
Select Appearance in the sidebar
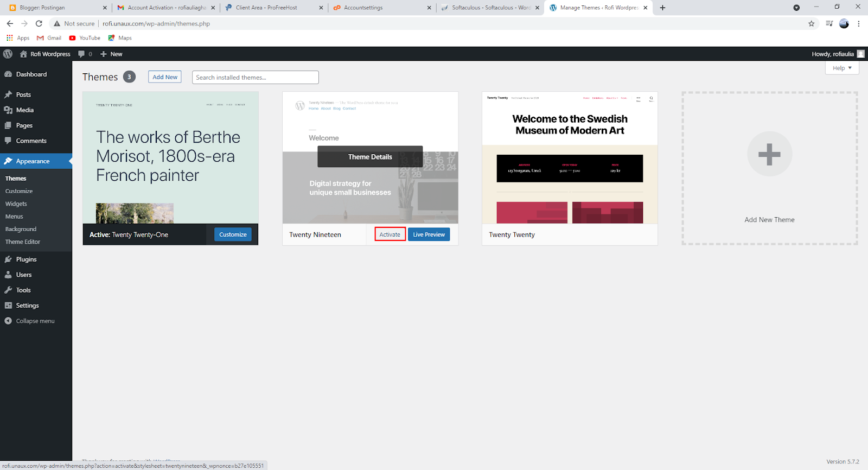point(36,161)
